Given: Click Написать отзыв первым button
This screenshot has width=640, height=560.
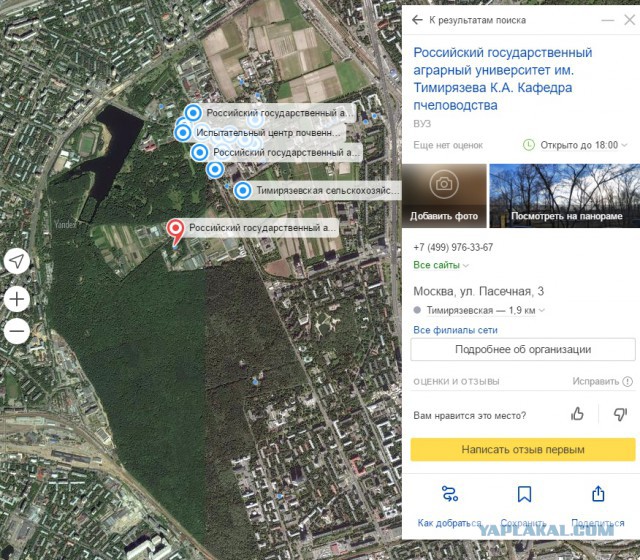Looking at the screenshot, I should tap(523, 449).
